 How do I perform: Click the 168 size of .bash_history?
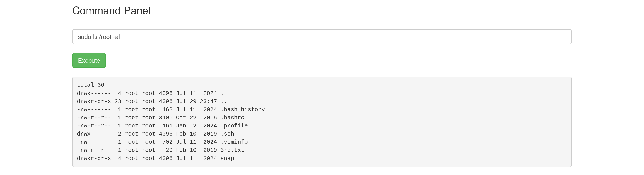point(168,109)
